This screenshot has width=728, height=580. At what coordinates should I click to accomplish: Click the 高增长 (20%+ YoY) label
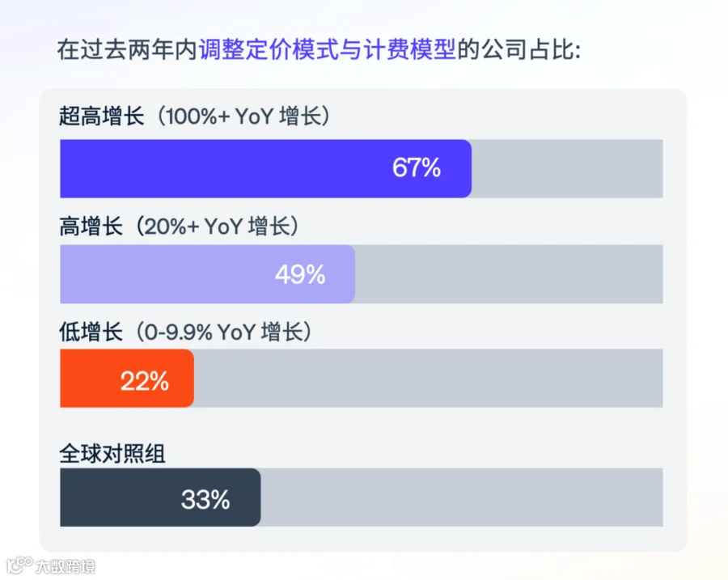[x=179, y=226]
